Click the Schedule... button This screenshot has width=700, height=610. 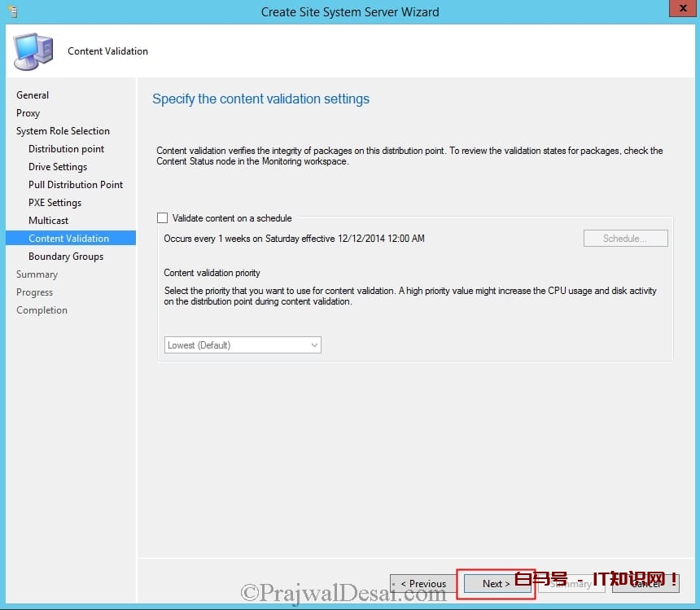pos(625,239)
